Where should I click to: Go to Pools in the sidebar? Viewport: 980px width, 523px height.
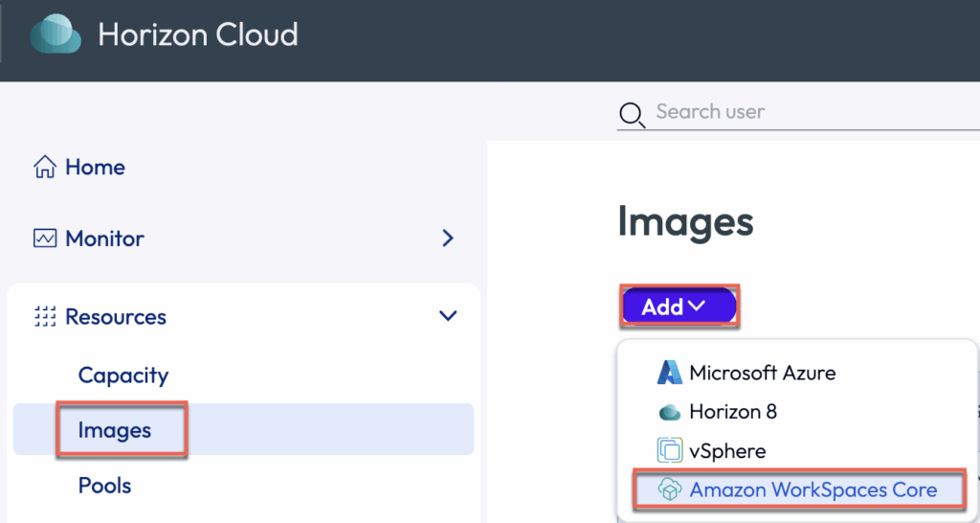[x=104, y=486]
